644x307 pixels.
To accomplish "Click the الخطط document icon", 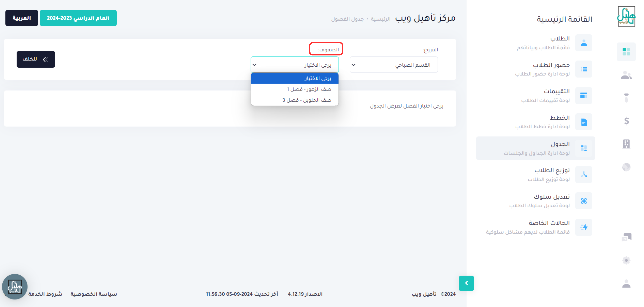I will point(584,122).
